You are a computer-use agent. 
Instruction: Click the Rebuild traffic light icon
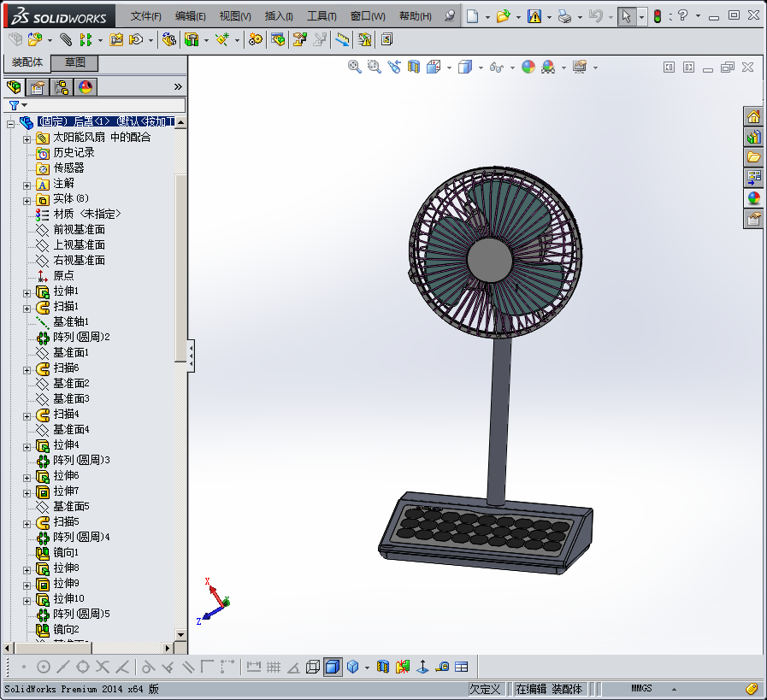point(658,16)
